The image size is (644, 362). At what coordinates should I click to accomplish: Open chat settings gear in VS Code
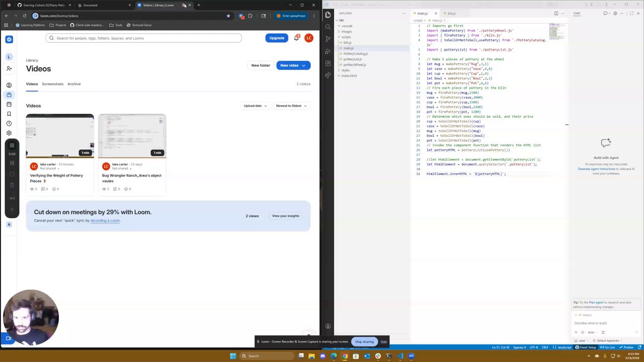(615, 13)
